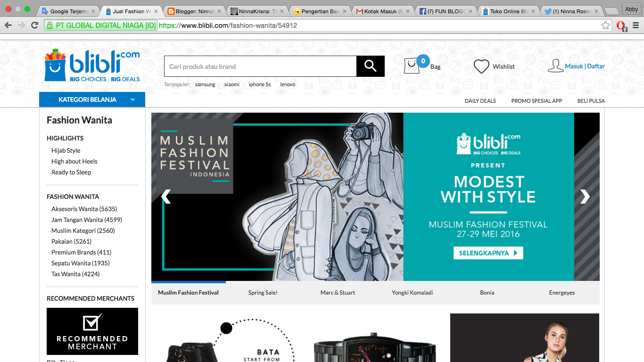Click the Daftar register link

click(x=596, y=66)
